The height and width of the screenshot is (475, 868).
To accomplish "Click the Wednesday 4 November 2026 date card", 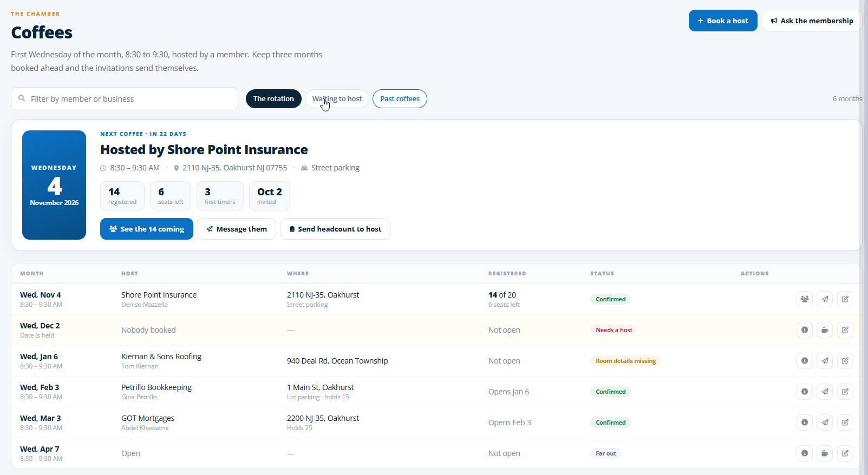I will (54, 185).
